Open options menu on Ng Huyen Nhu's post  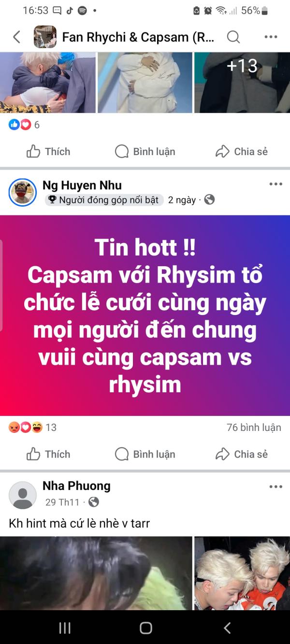point(275,184)
